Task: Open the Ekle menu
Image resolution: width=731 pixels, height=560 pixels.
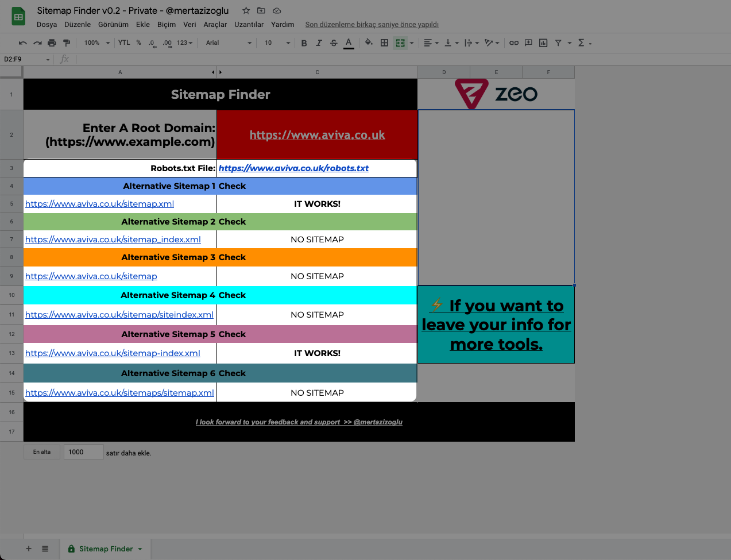Action: [143, 25]
